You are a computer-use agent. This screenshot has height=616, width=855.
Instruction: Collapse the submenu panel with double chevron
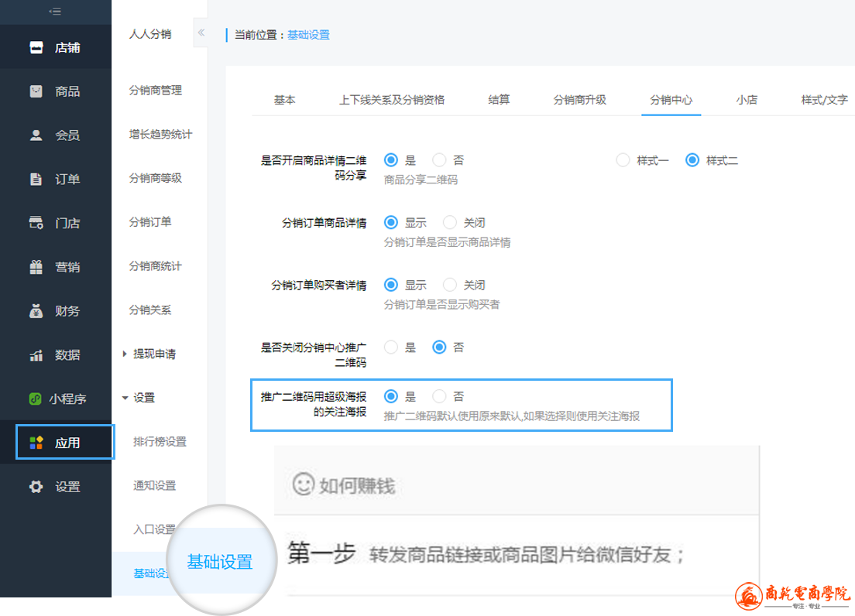coord(201,33)
